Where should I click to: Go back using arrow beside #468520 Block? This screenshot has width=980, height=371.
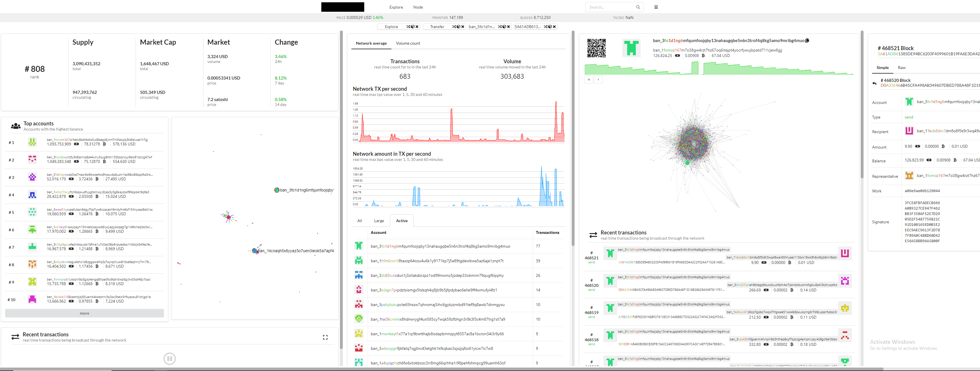point(874,83)
